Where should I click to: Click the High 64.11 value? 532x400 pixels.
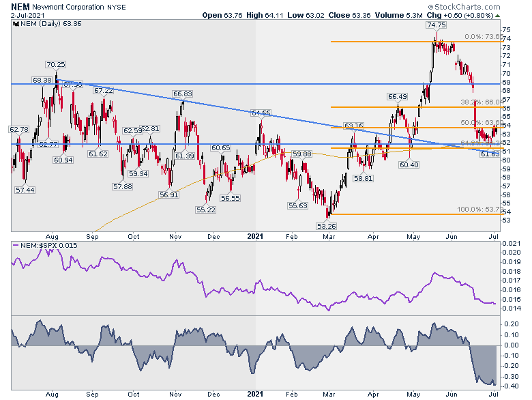tap(265, 15)
